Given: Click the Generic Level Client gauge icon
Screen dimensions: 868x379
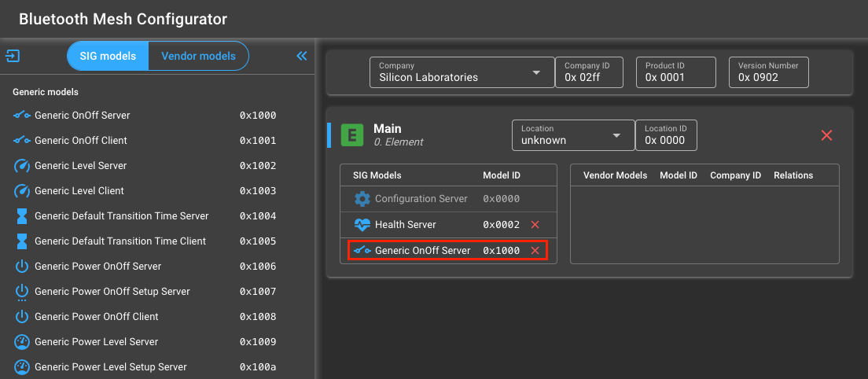Looking at the screenshot, I should point(21,191).
